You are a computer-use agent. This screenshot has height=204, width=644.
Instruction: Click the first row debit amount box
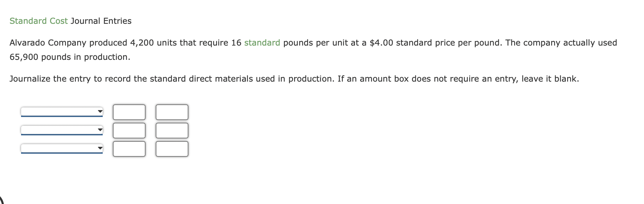click(x=129, y=111)
